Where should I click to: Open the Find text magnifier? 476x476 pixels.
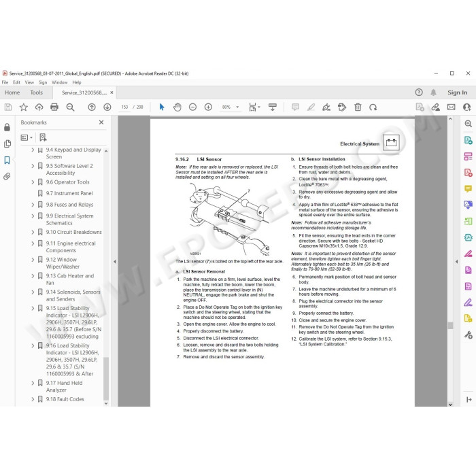tap(70, 107)
